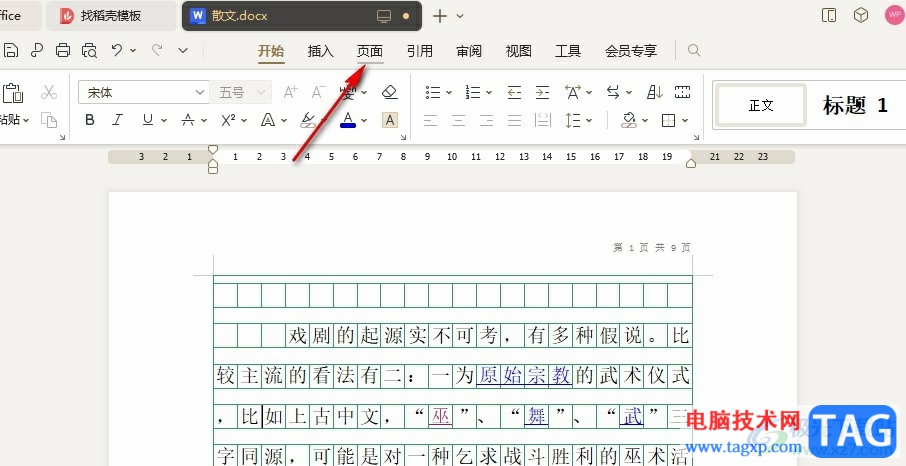Click the 原始宗教 hyperlink
The width and height of the screenshot is (906, 466).
(524, 376)
